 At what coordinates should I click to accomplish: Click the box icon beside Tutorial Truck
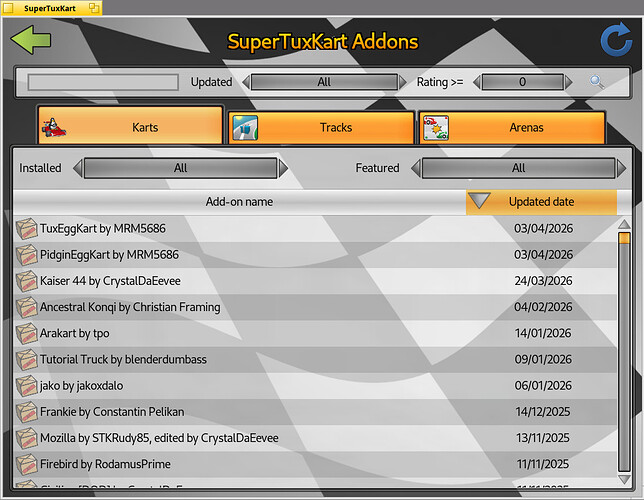coord(26,359)
